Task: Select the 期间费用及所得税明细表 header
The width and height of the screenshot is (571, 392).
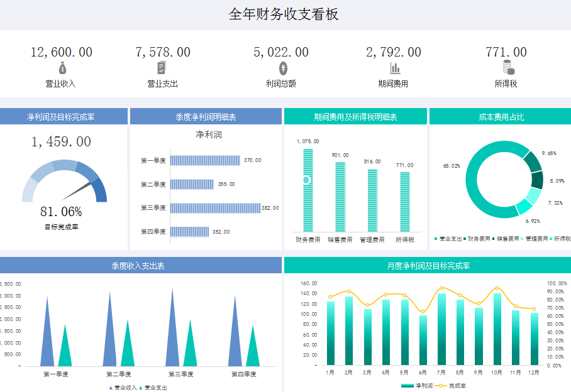Action: [355, 117]
